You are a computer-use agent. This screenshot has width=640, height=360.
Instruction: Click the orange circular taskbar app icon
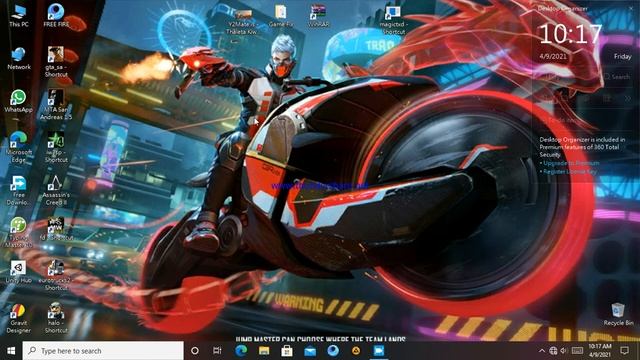356,351
